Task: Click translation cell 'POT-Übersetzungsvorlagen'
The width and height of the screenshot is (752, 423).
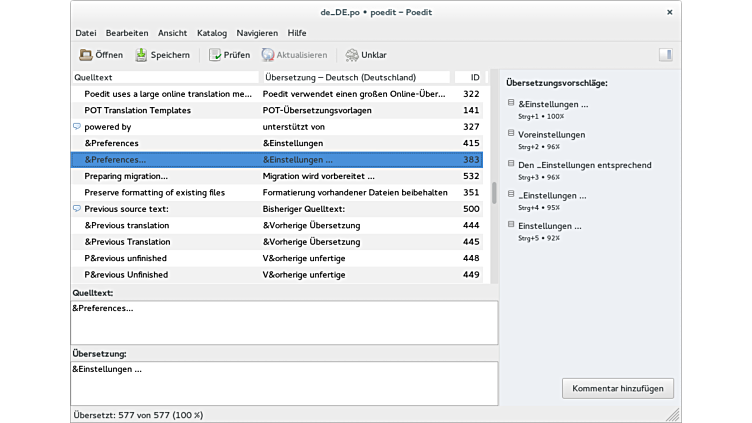Action: (x=317, y=110)
